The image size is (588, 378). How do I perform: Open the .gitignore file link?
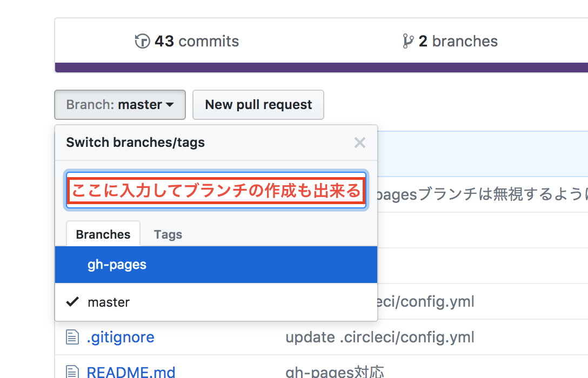121,337
